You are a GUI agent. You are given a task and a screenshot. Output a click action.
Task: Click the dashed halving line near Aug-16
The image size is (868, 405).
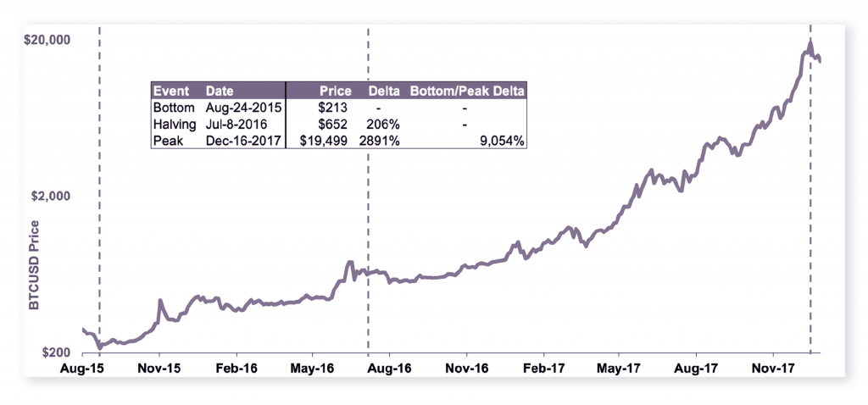[368, 212]
